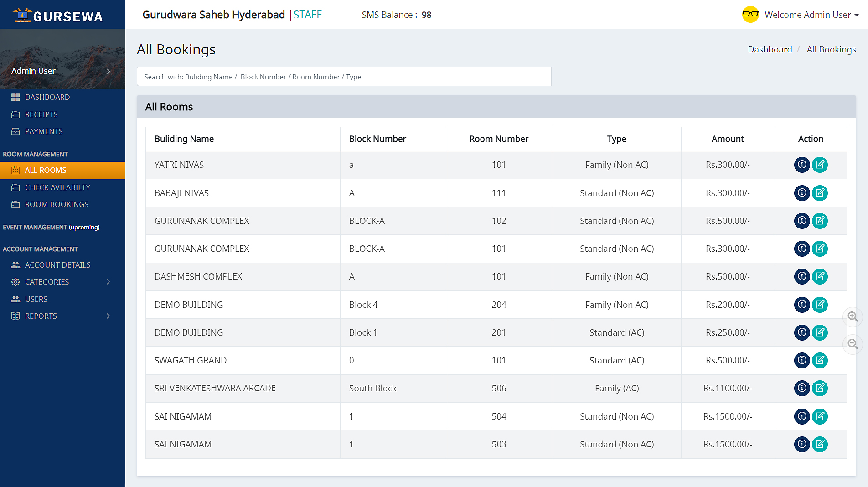Click the zoom in magnifier icon

[x=852, y=316]
